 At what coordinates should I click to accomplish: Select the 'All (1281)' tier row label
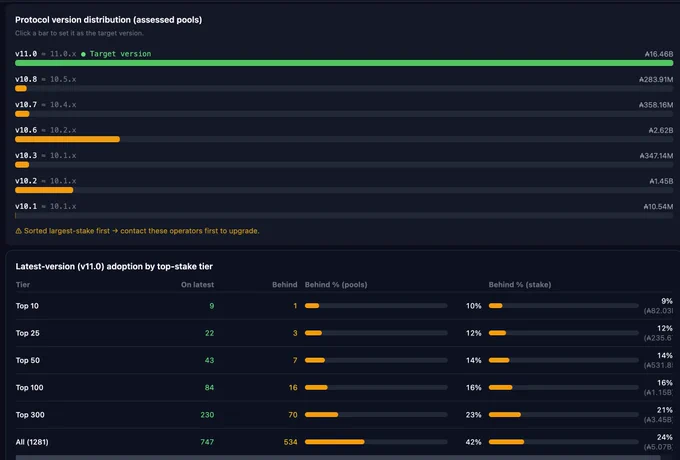tap(32, 442)
